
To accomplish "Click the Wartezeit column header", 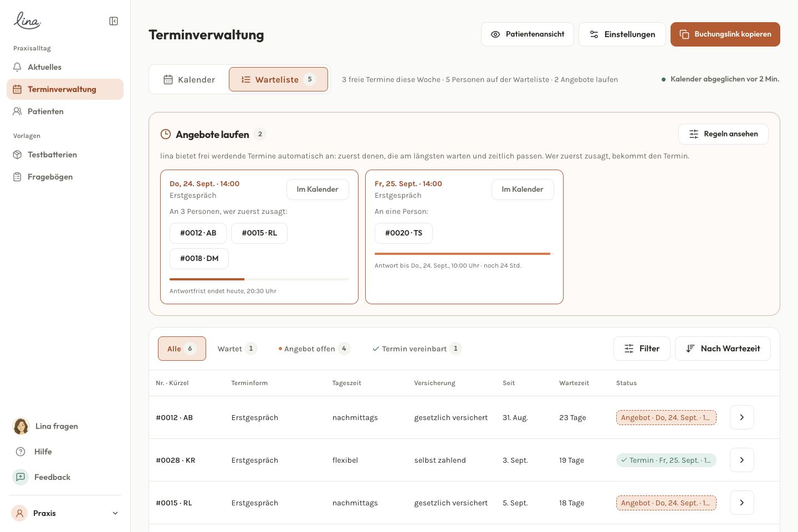I will click(x=574, y=383).
